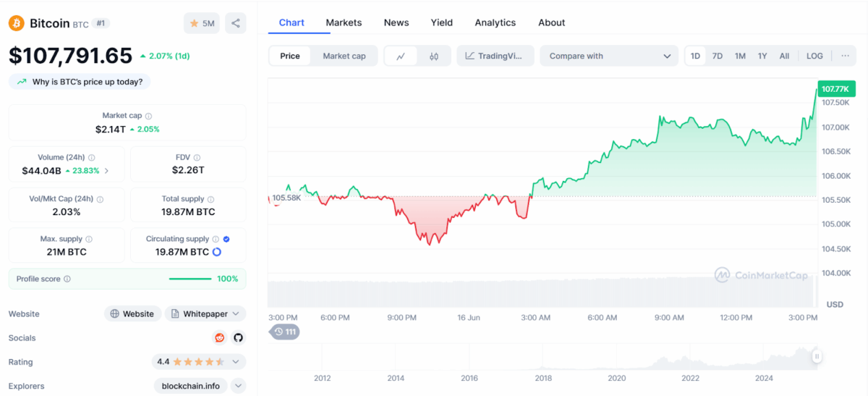The height and width of the screenshot is (396, 868).
Task: Click the Circulating supply info icon
Action: coord(216,239)
